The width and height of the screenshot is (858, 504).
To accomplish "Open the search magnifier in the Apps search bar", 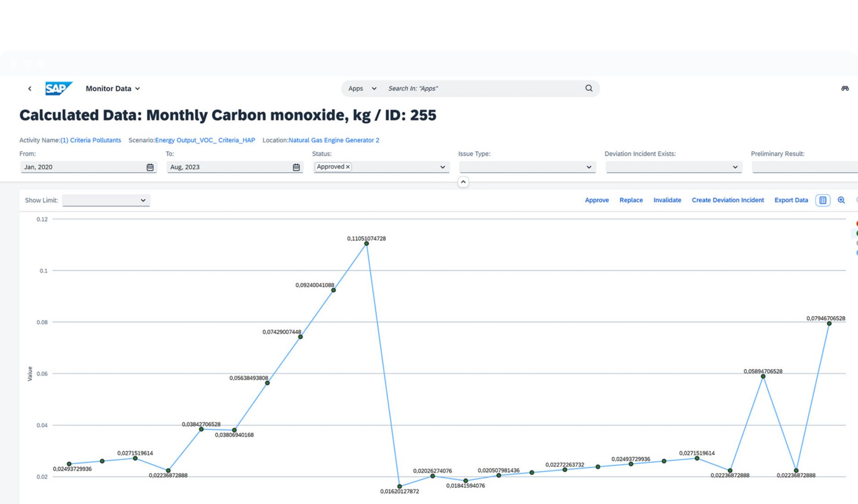I will 588,88.
